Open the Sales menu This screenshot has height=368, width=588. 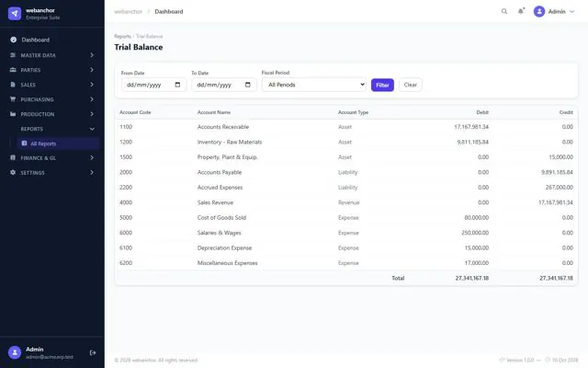coord(52,85)
